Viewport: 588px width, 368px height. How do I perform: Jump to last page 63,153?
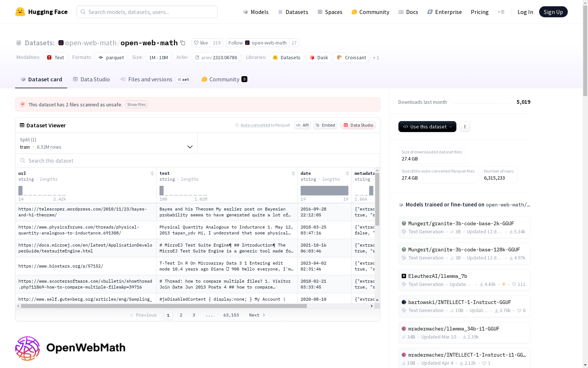coord(231,315)
